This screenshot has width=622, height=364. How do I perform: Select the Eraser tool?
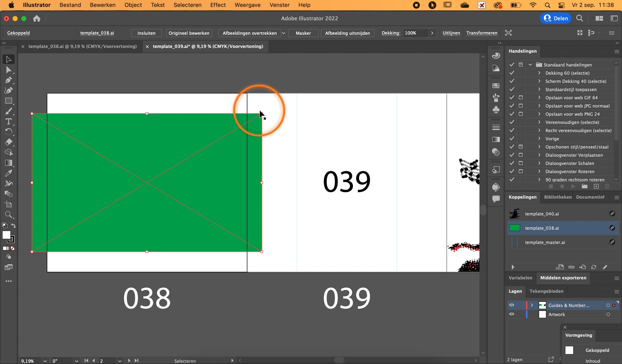tap(8, 142)
